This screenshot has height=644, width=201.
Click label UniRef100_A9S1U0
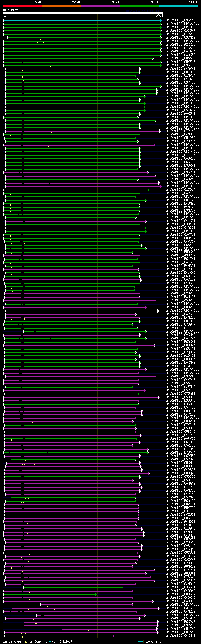tap(180, 65)
